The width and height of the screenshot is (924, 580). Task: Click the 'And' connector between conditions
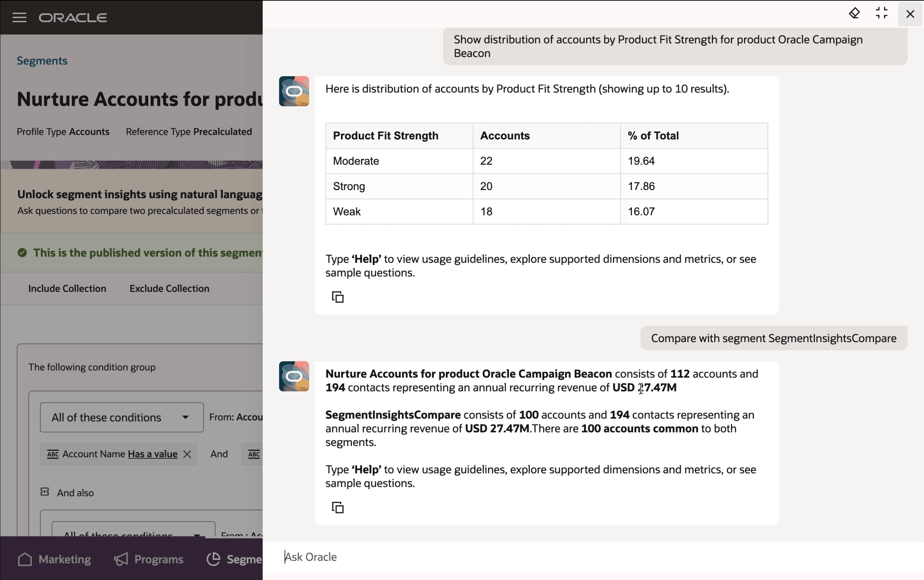pyautogui.click(x=219, y=454)
